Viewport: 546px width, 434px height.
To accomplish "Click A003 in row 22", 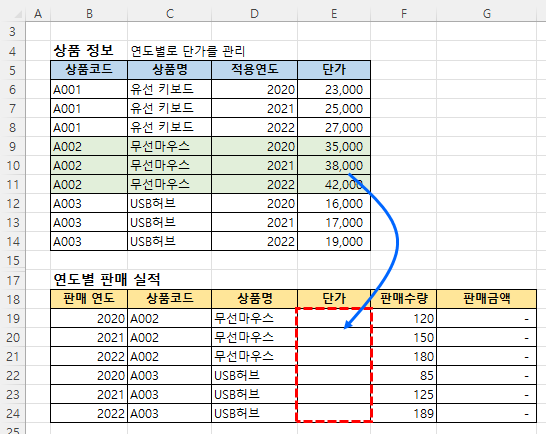I will [170, 375].
